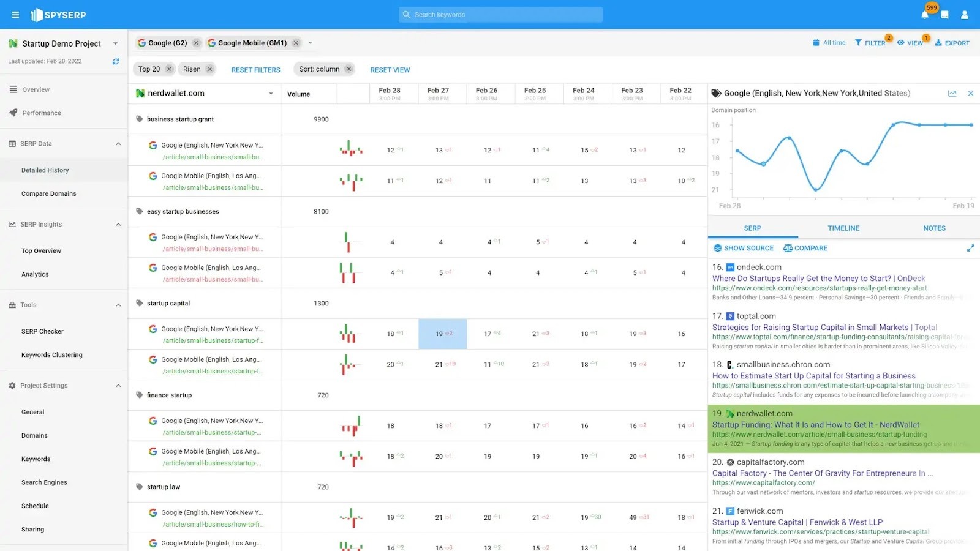Image resolution: width=980 pixels, height=551 pixels.
Task: Collapse the Project Settings section chevron
Action: (x=118, y=386)
